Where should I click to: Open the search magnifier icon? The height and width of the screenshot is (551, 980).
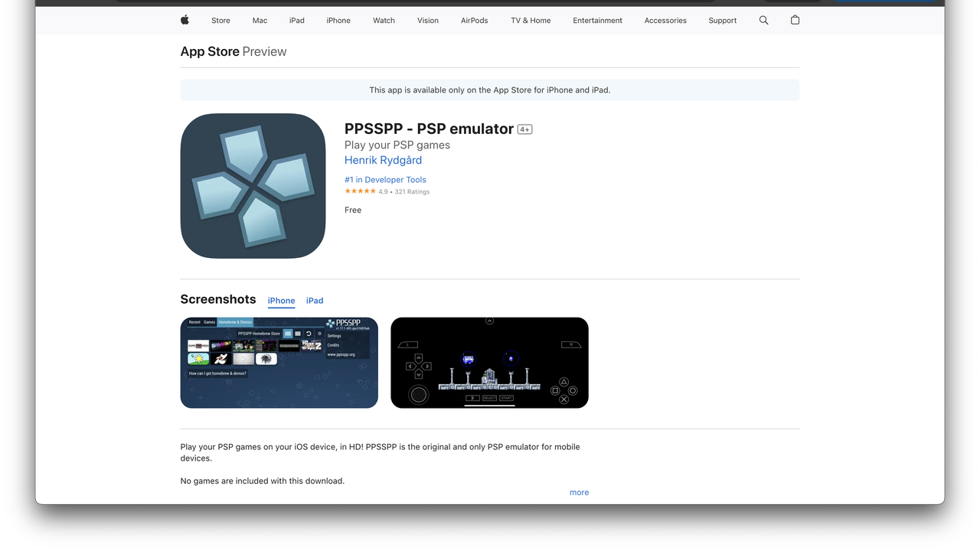click(x=763, y=20)
